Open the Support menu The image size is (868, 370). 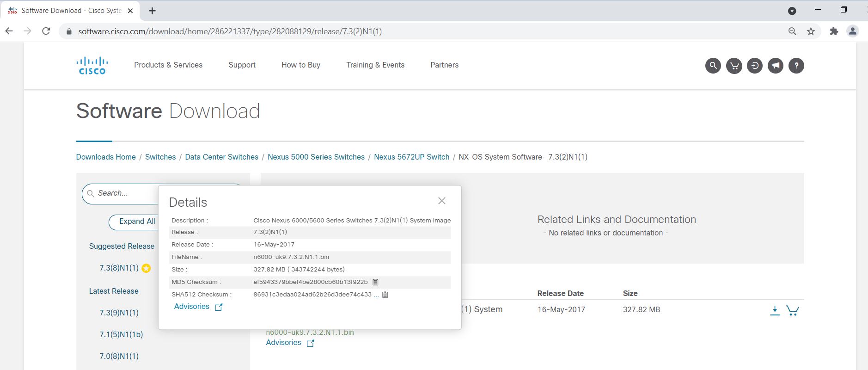(x=242, y=65)
